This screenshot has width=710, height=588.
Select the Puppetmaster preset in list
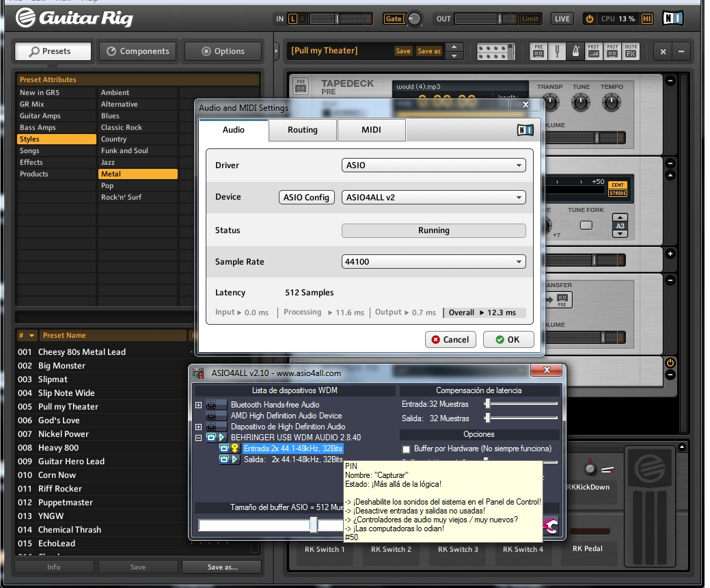click(66, 503)
